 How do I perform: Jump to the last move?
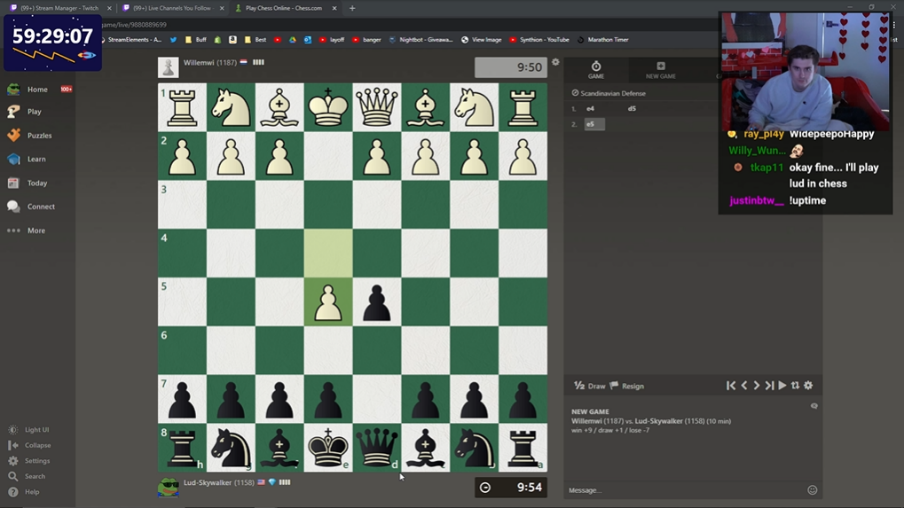pos(769,385)
